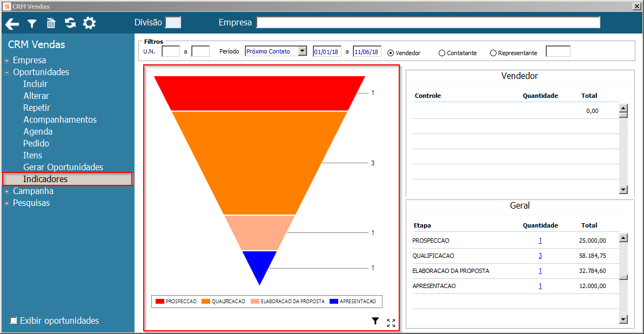The width and height of the screenshot is (644, 334).
Task: Open Repetir menu item
Action: tap(37, 108)
